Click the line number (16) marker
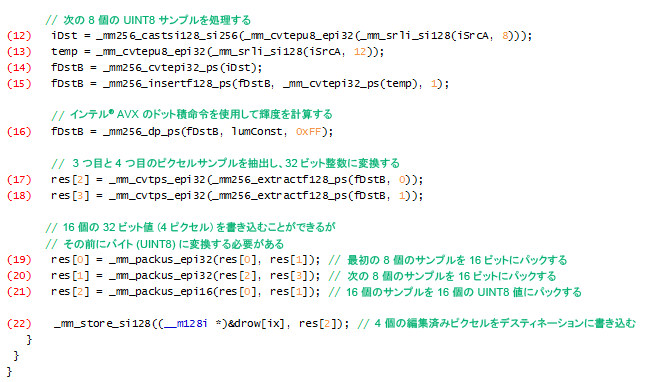 [19, 132]
